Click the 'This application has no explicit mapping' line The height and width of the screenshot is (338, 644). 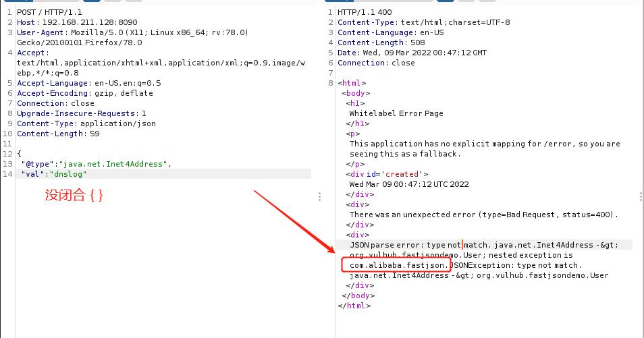(x=485, y=144)
